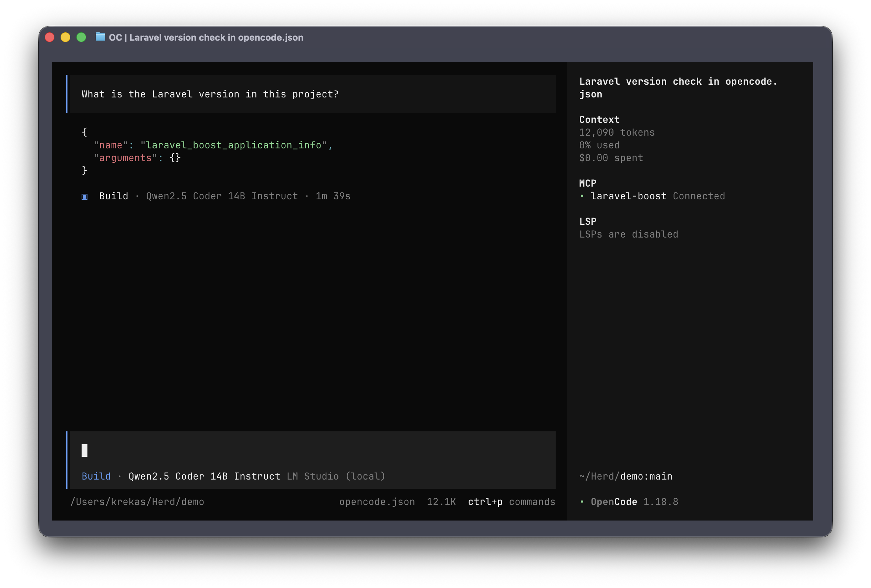Click the LSP heading in sidebar
The width and height of the screenshot is (871, 588).
point(588,221)
